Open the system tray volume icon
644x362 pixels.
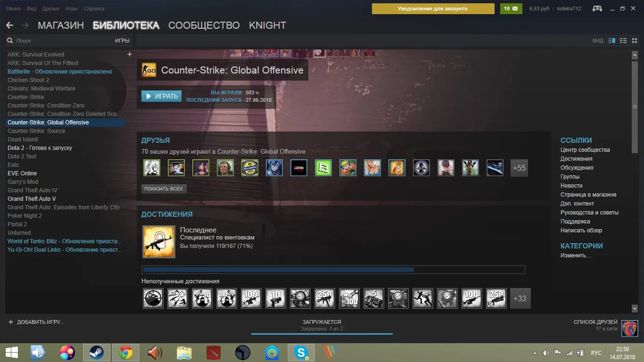(546, 353)
